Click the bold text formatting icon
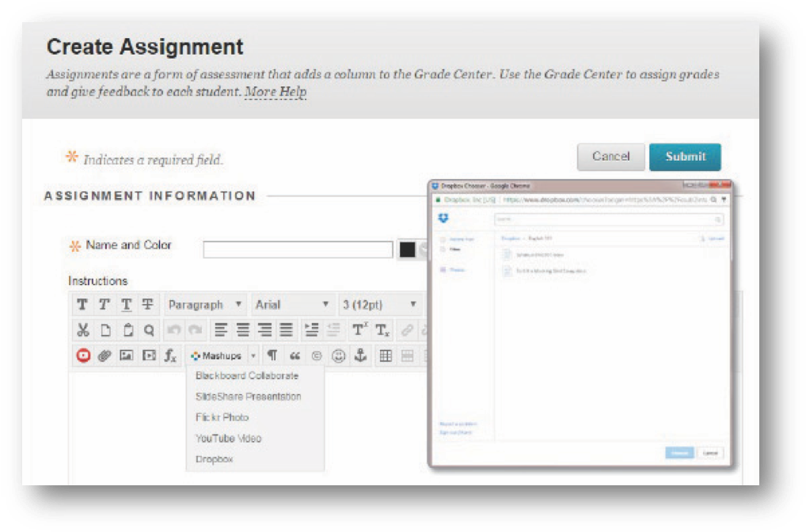This screenshot has height=532, width=806. pyautogui.click(x=82, y=305)
